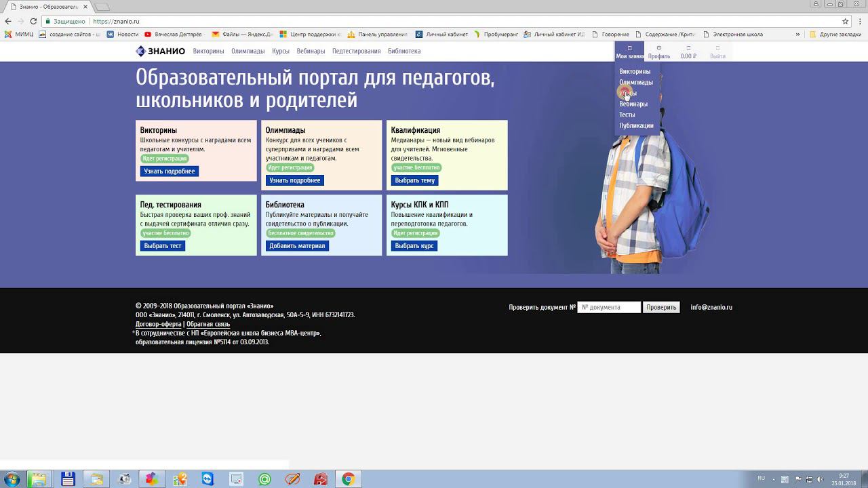Log out with the Выйти button
Screen dimensions: 868x488
pos(717,52)
